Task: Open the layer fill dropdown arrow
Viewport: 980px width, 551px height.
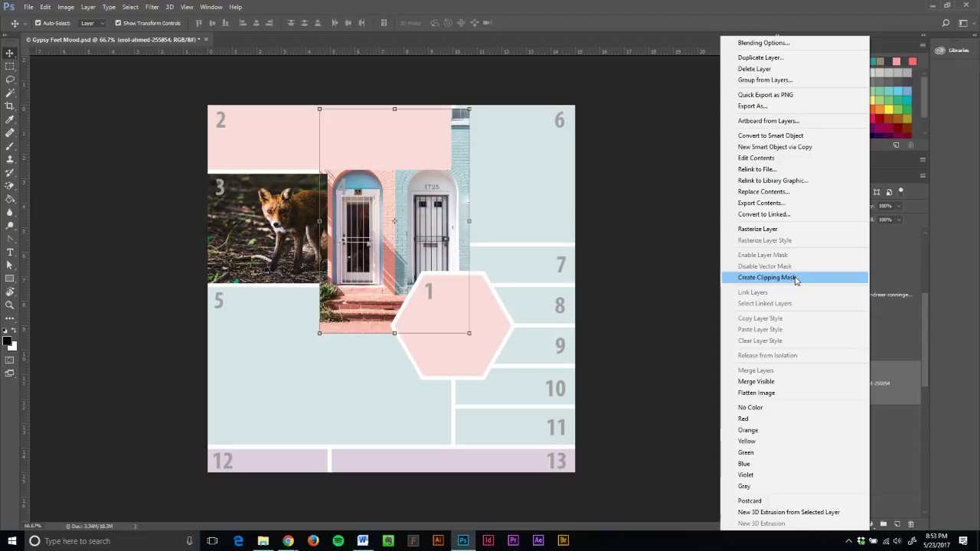Action: (x=897, y=220)
